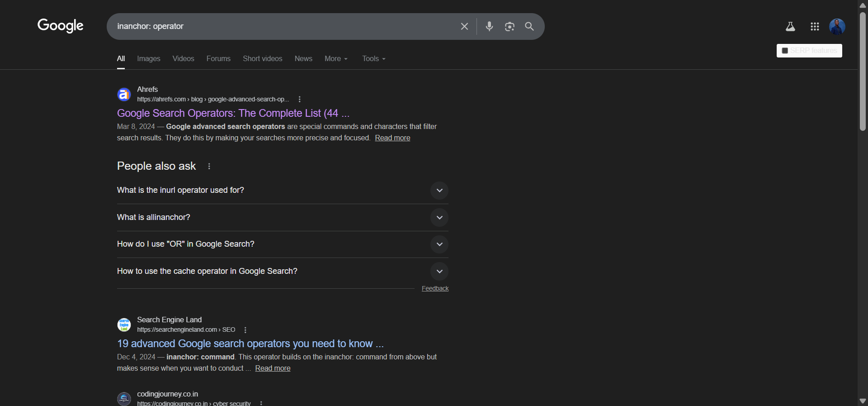Clear the search box with X icon

click(464, 26)
